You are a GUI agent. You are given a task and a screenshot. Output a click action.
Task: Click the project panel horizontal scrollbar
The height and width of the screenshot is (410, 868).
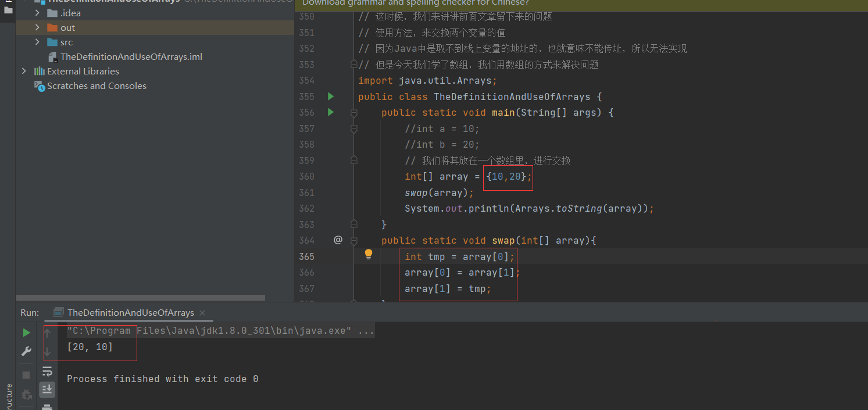[x=140, y=298]
